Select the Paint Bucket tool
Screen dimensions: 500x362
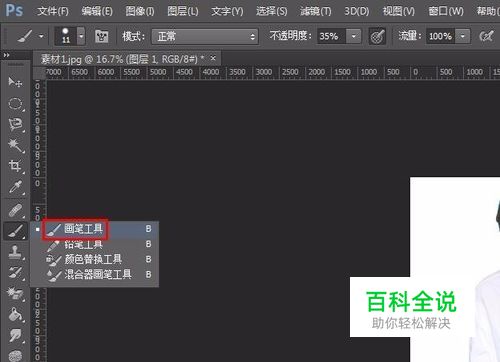[15, 314]
